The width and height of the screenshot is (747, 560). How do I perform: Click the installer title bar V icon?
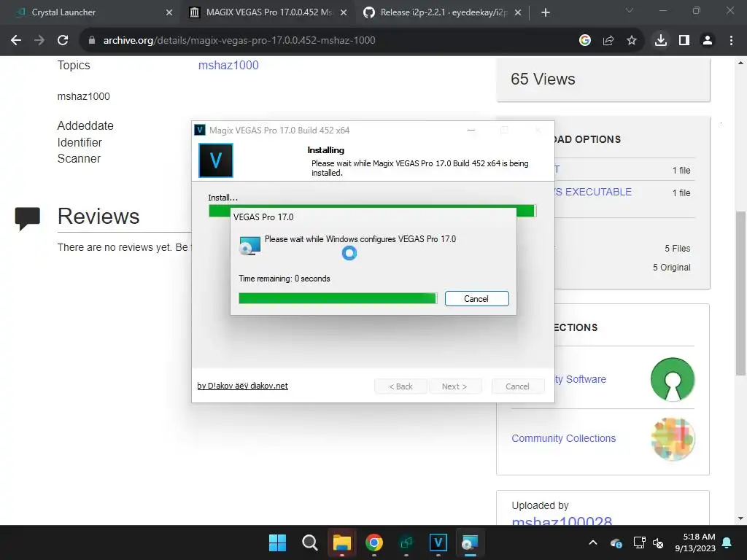coord(200,130)
